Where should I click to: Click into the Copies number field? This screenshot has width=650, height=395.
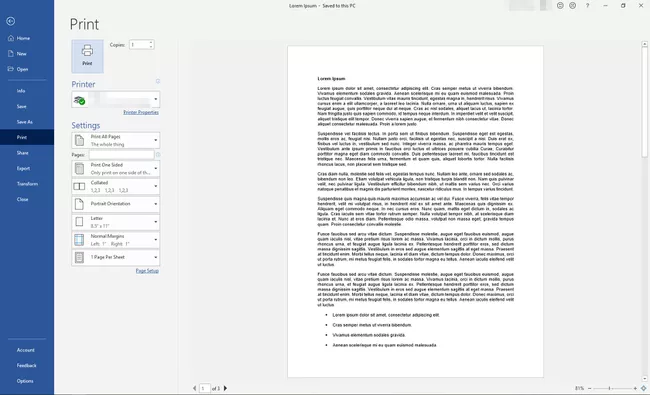[x=139, y=44]
